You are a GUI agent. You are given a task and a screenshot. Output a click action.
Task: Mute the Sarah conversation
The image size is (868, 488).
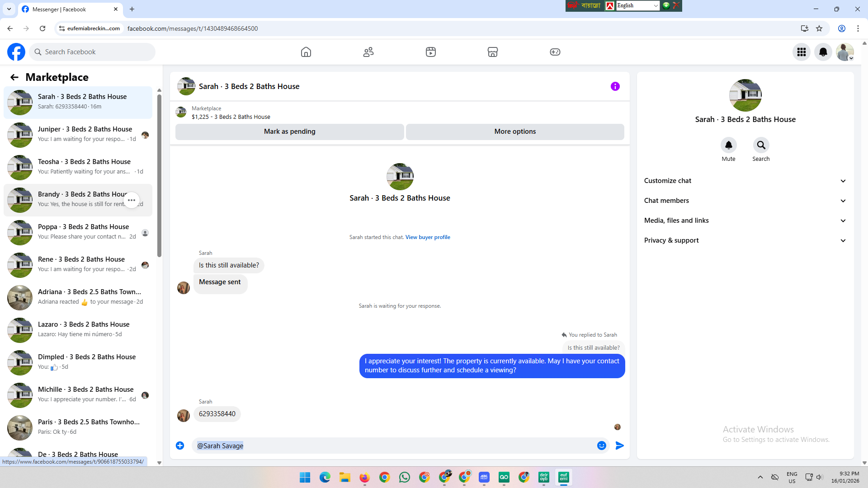[x=728, y=145]
